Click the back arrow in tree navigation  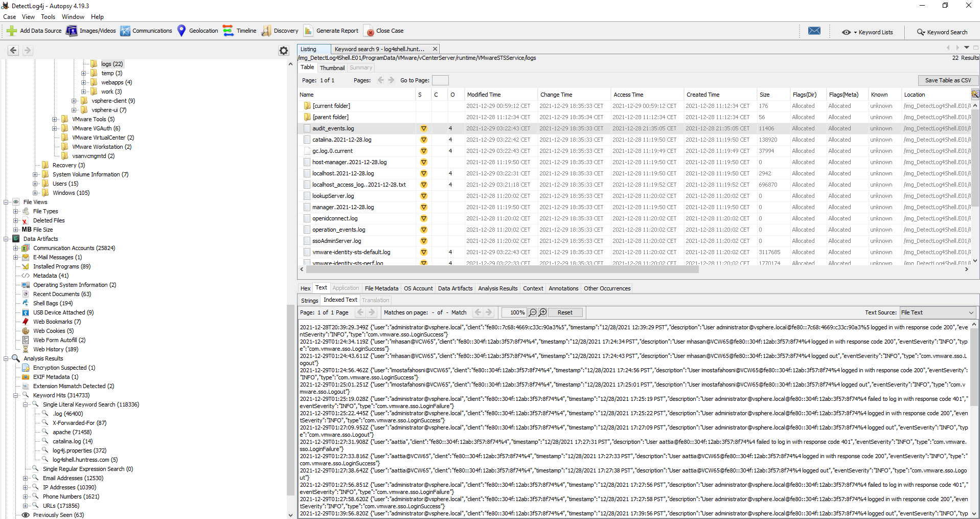[x=13, y=51]
